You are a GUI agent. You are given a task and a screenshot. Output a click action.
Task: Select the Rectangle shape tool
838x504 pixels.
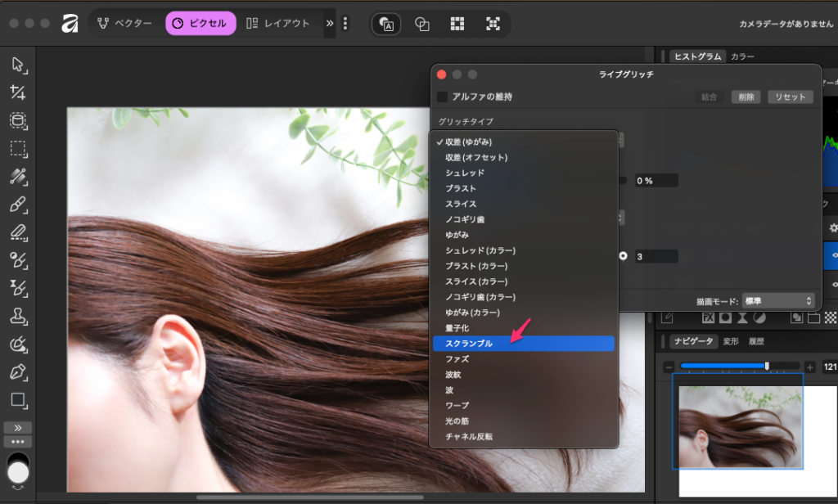pyautogui.click(x=18, y=400)
